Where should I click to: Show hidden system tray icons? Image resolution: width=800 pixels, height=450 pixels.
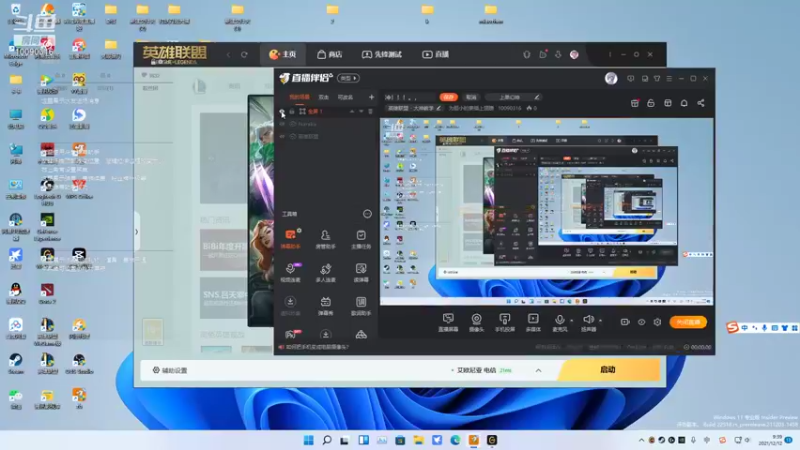(641, 440)
